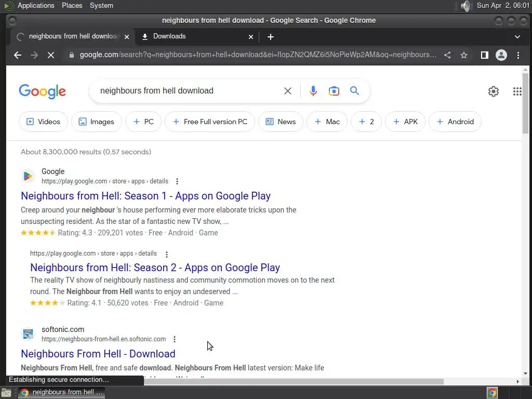Screen dimensions: 532x399
Task: Click the clock showing Sun Apr 2
Action: click(x=503, y=6)
